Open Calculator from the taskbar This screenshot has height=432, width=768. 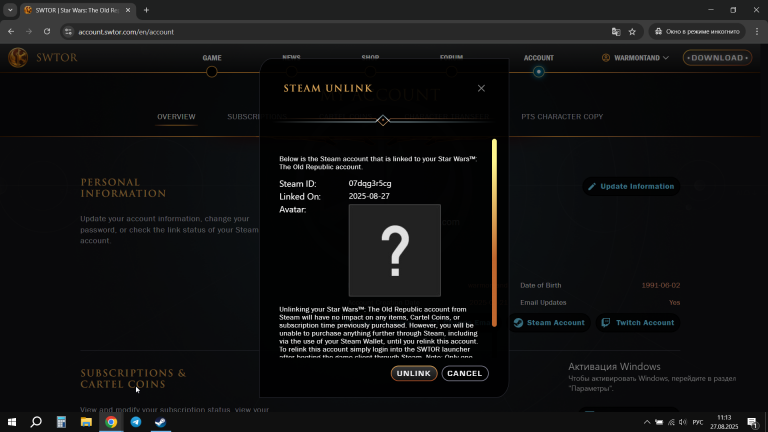[61, 422]
